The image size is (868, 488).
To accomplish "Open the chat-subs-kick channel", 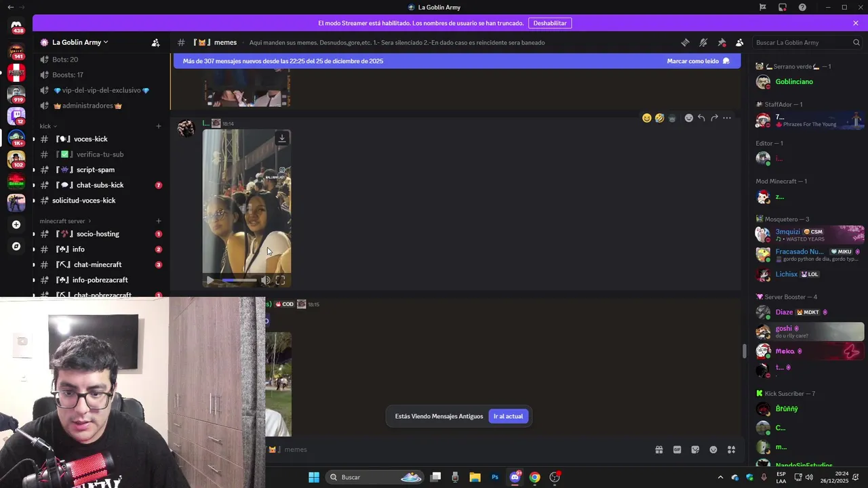I will coord(100,185).
